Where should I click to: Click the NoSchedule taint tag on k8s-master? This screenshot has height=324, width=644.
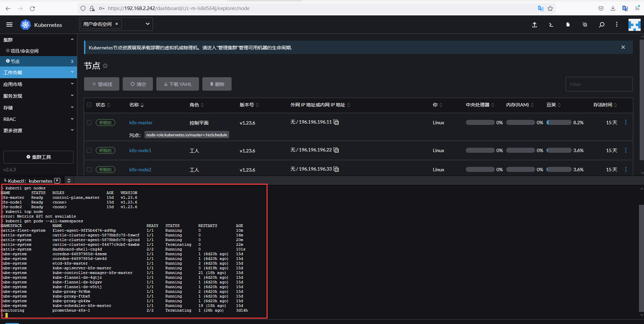coord(187,135)
